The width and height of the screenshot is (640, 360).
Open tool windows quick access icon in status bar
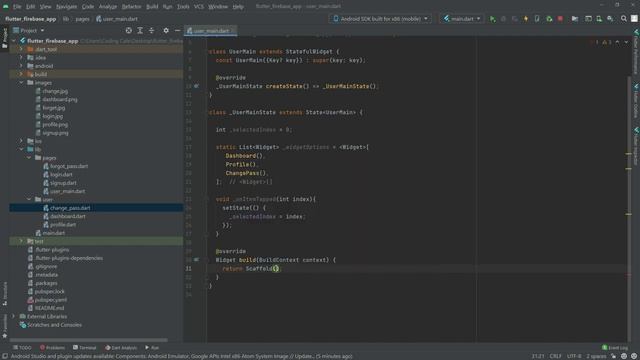coord(5,356)
